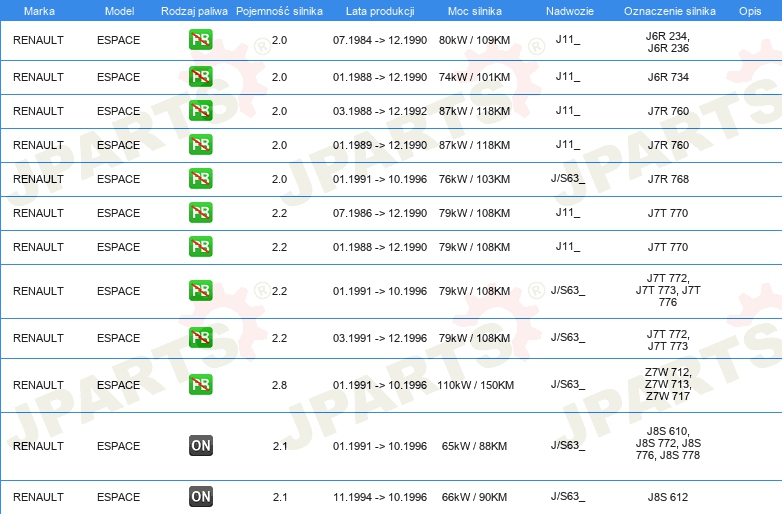Click petrol icon in 03.1991 -> 12.1996 row
Screen dimensions: 782x514
[x=200, y=338]
